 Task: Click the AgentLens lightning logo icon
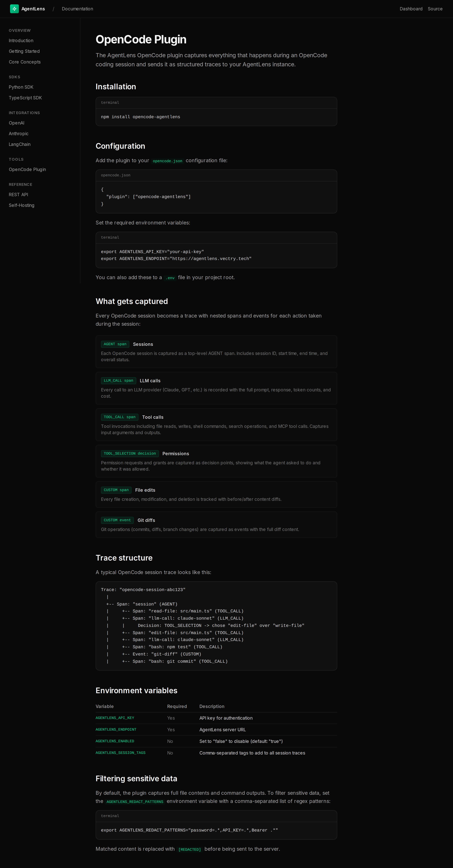click(x=14, y=9)
